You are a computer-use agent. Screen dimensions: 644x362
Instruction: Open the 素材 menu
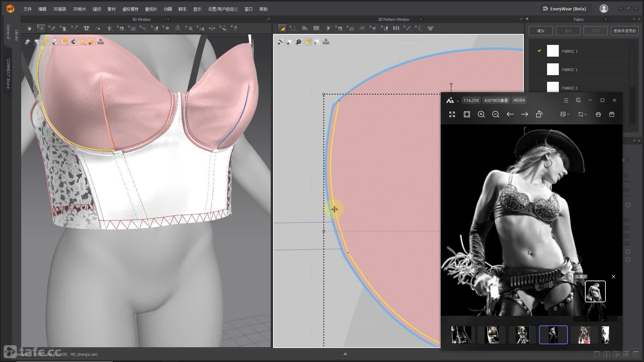[x=111, y=9]
